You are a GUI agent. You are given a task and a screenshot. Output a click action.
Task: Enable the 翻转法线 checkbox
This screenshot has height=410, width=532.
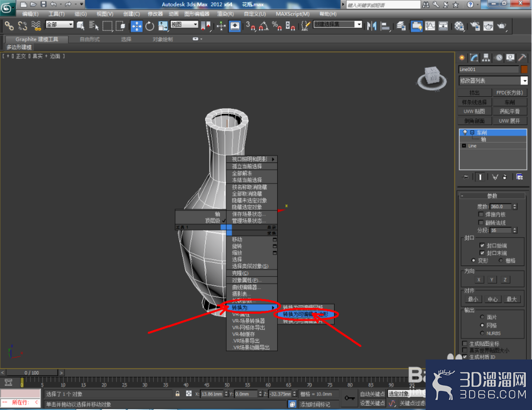pyautogui.click(x=481, y=222)
